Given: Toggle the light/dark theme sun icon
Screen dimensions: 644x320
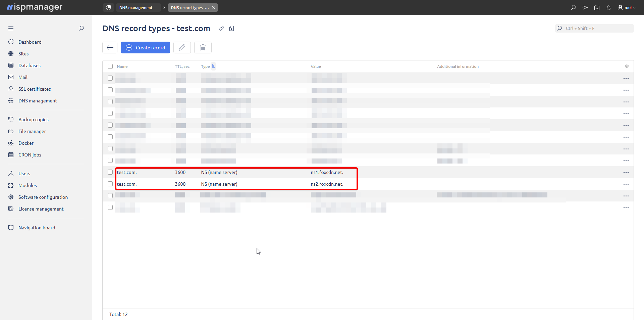Looking at the screenshot, I should (x=585, y=8).
